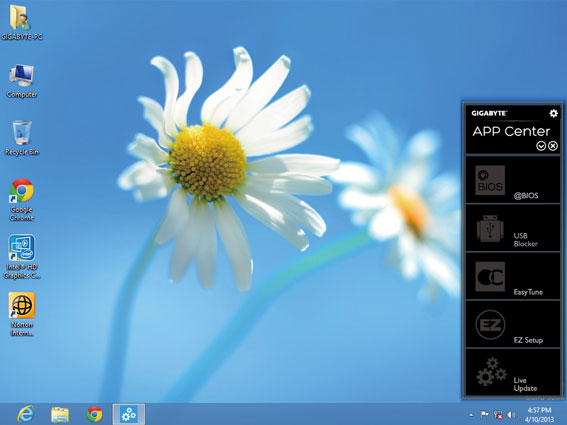Select the Intel HD Graphics desktop shortcut
Screen dimensions: 567x425
point(22,257)
